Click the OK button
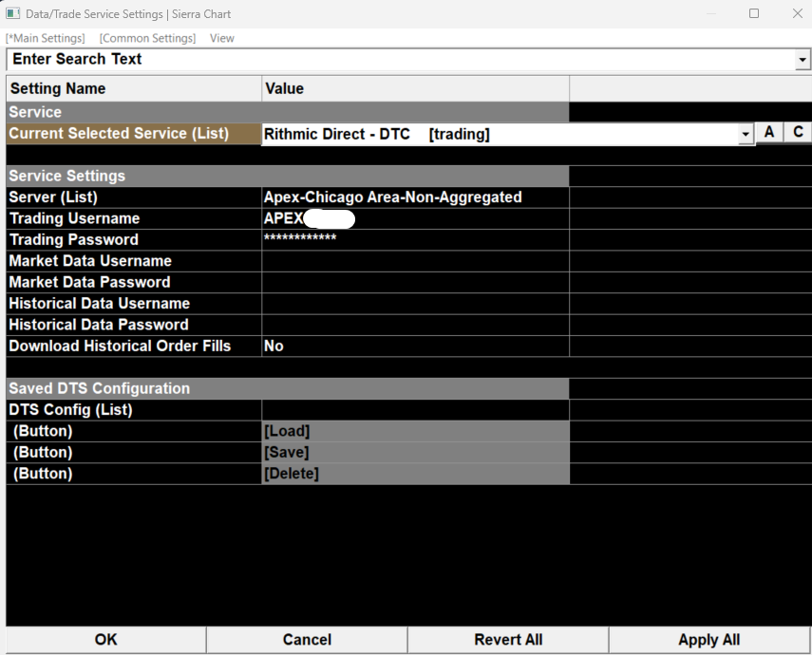The image size is (812, 655). tap(105, 640)
